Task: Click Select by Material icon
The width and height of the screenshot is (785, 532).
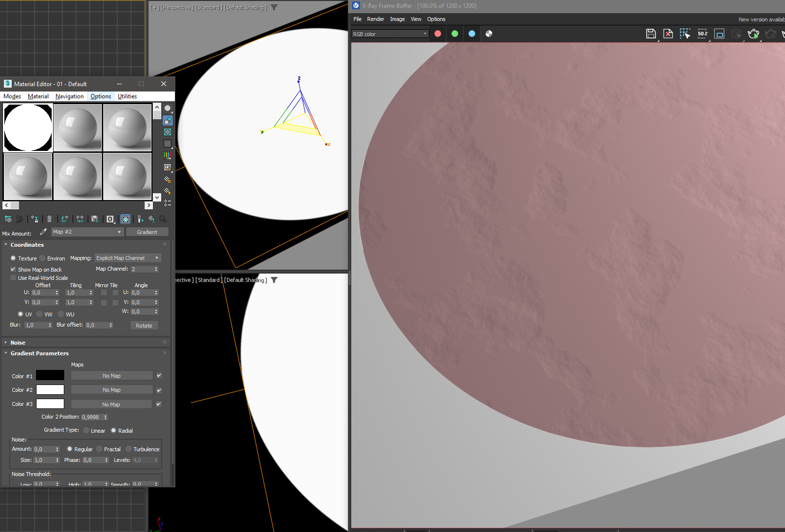Action: (x=168, y=191)
